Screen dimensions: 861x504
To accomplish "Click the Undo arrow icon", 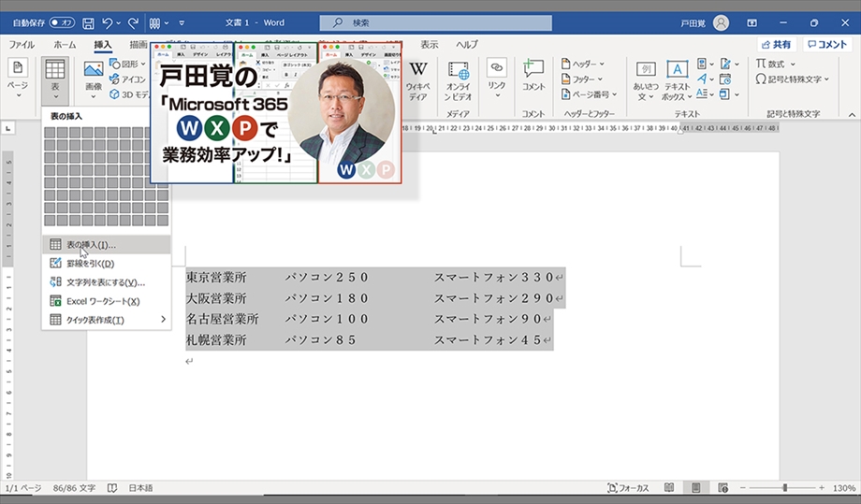I will pyautogui.click(x=108, y=23).
